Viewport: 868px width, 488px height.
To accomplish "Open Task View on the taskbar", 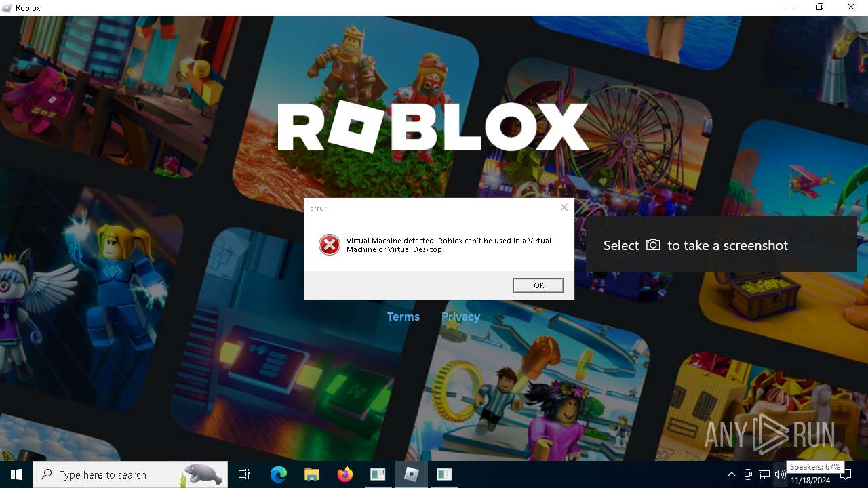I will (244, 474).
